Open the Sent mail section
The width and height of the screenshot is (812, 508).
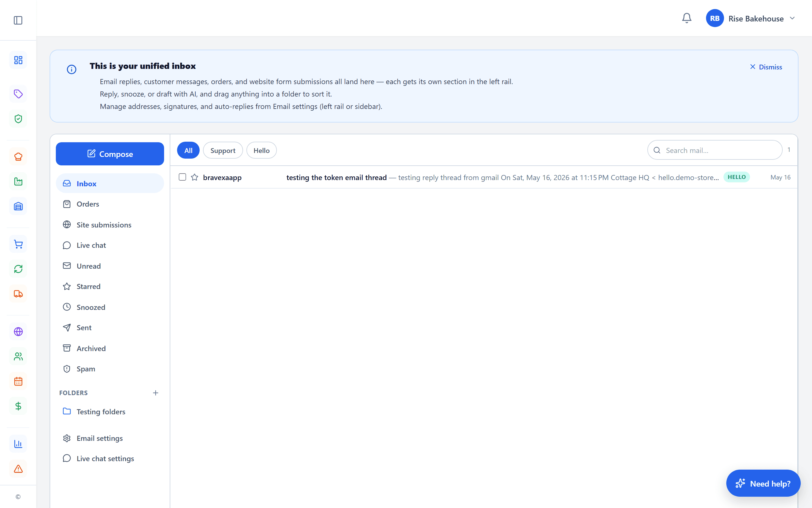(110, 328)
